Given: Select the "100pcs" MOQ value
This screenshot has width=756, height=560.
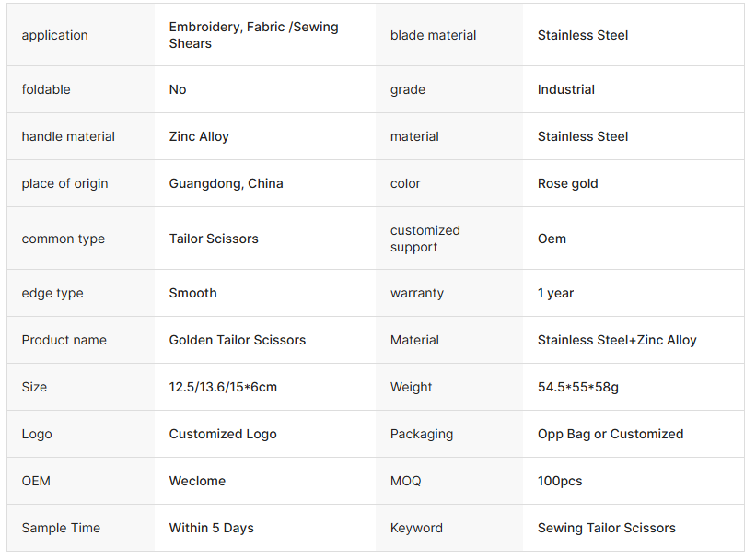Looking at the screenshot, I should point(560,481).
